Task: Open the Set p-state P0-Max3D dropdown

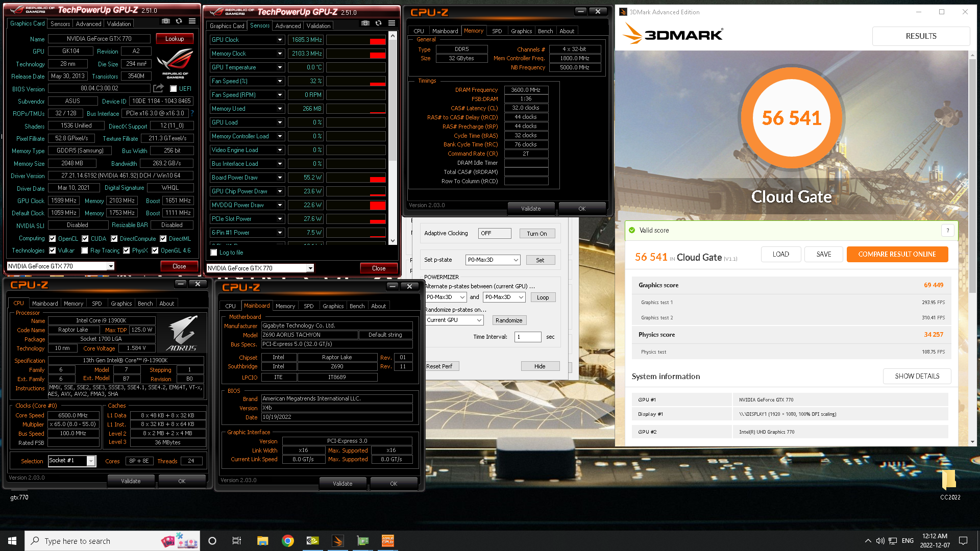Action: click(x=493, y=260)
